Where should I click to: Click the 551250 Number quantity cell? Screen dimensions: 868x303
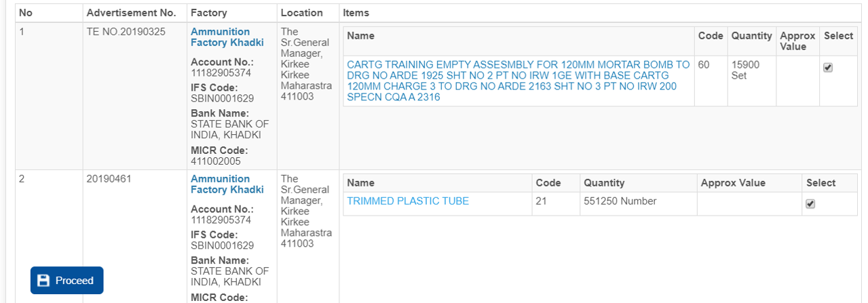[620, 201]
